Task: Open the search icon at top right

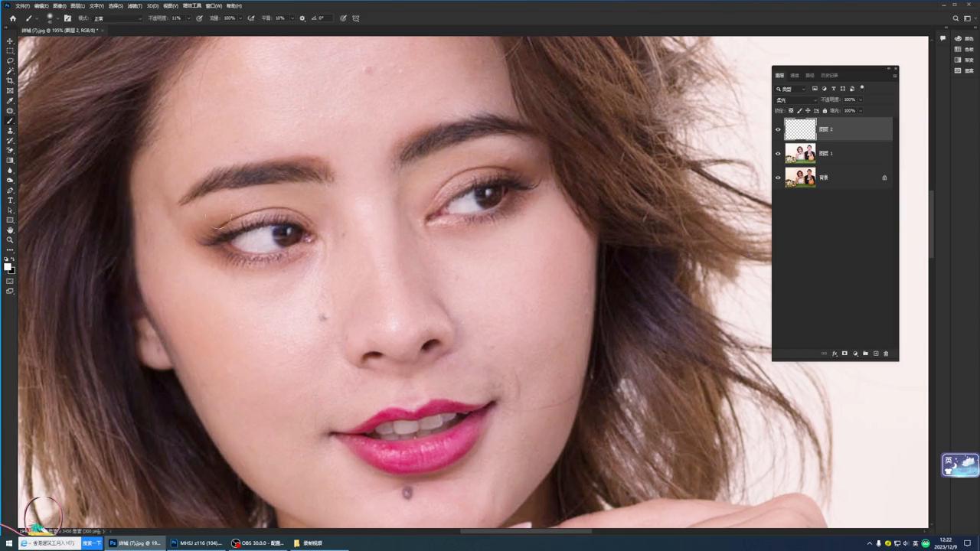Action: 955,18
